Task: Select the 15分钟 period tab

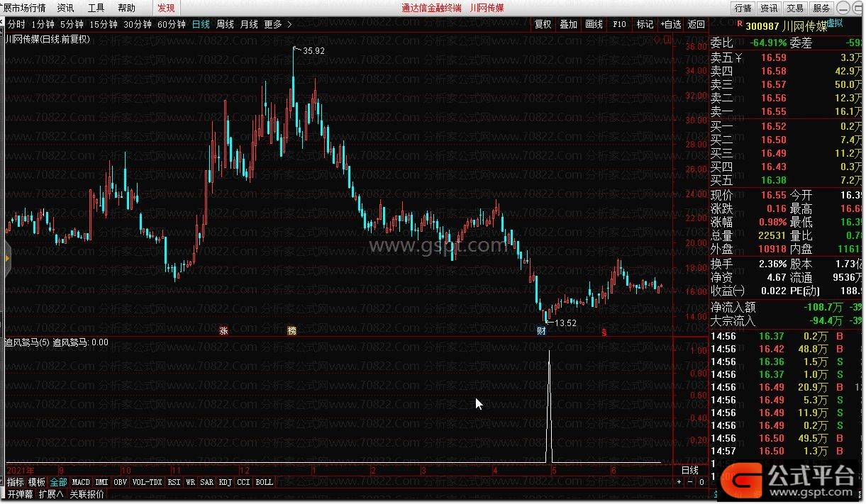Action: tap(104, 24)
